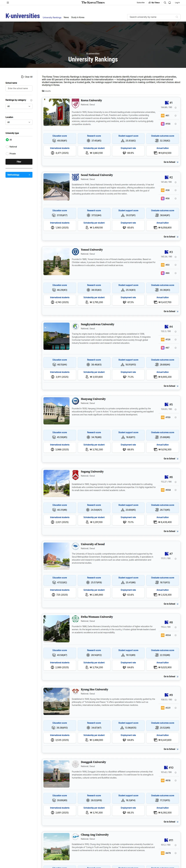Image resolution: width=186 pixels, height=868 pixels.
Task: Click the info icon beside THE rank #86
Action: pos(176,273)
